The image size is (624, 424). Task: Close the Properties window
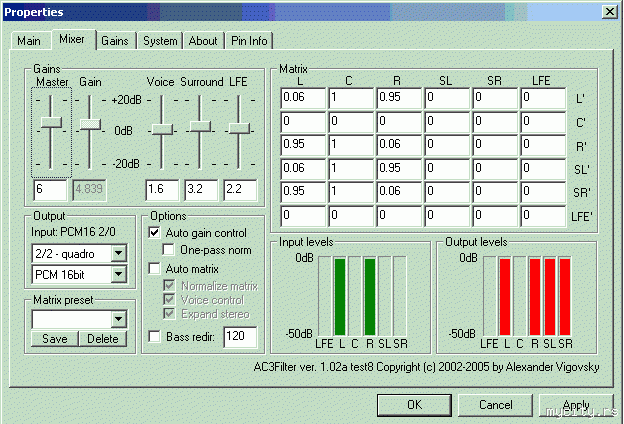(610, 12)
